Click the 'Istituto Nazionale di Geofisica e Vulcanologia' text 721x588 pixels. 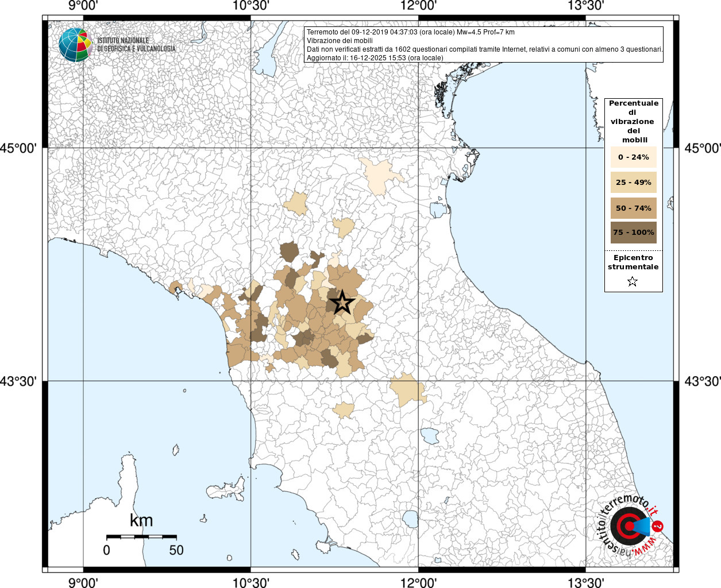[x=136, y=45]
